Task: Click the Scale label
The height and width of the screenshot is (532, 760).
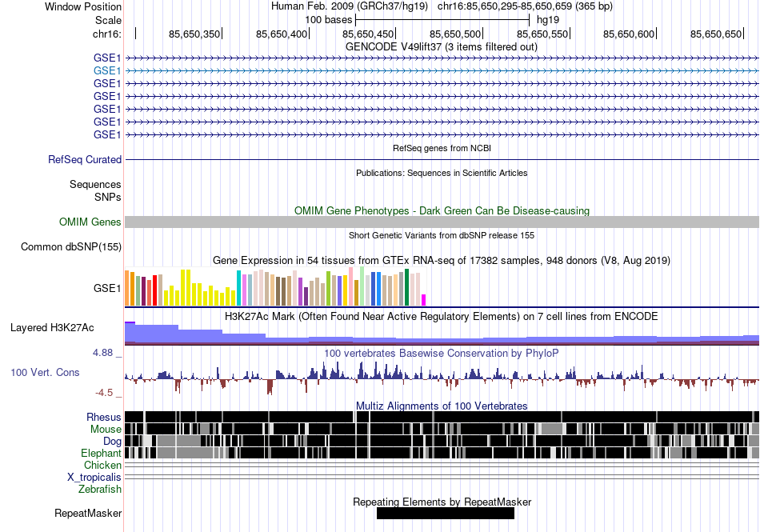Action: coord(108,20)
